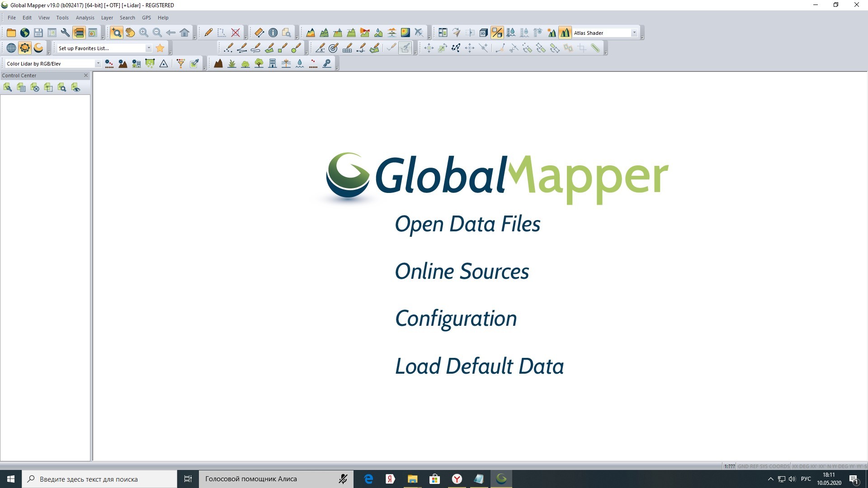Save workspace with floppy disk icon

[38, 33]
